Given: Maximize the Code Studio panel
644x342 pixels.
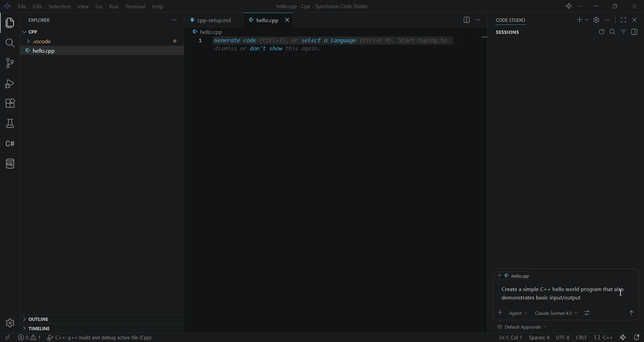Looking at the screenshot, I should [x=624, y=20].
